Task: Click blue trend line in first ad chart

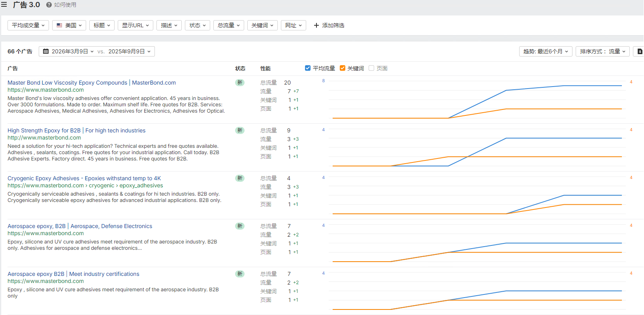Action: (x=593, y=85)
